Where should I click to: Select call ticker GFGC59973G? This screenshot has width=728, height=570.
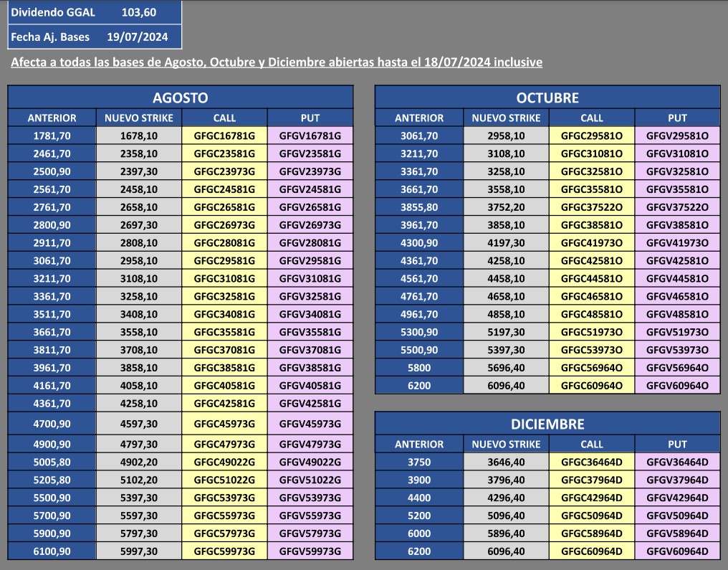point(224,553)
